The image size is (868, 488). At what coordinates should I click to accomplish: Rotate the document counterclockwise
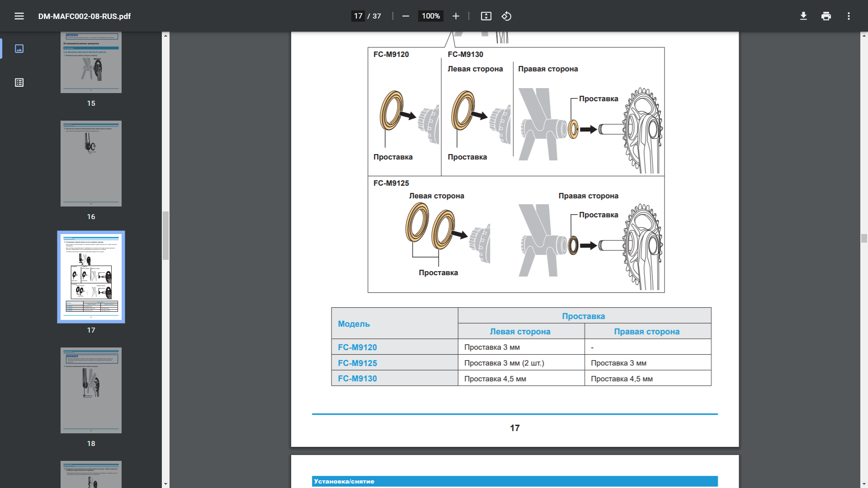click(x=506, y=16)
